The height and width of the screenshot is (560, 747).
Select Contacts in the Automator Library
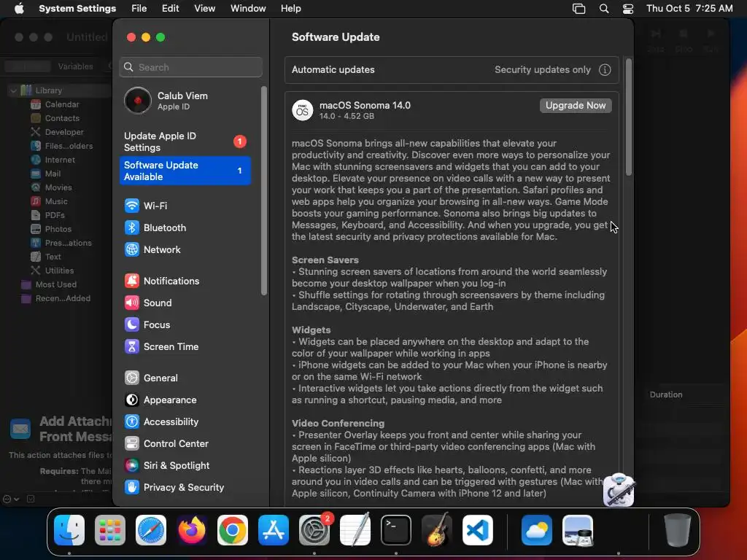click(62, 118)
